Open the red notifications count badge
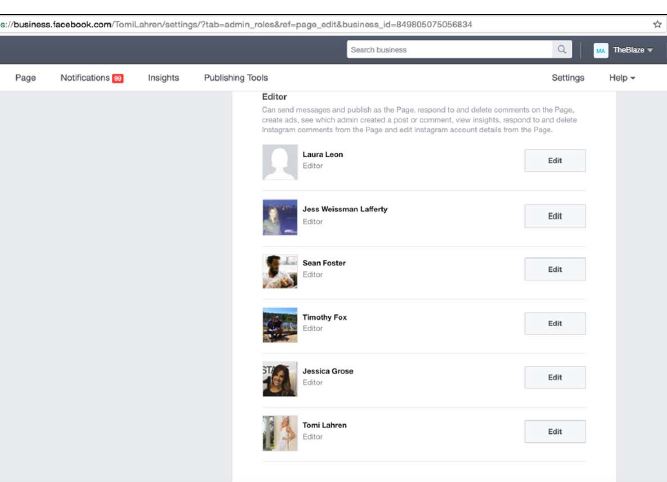667x482 pixels. tap(118, 78)
